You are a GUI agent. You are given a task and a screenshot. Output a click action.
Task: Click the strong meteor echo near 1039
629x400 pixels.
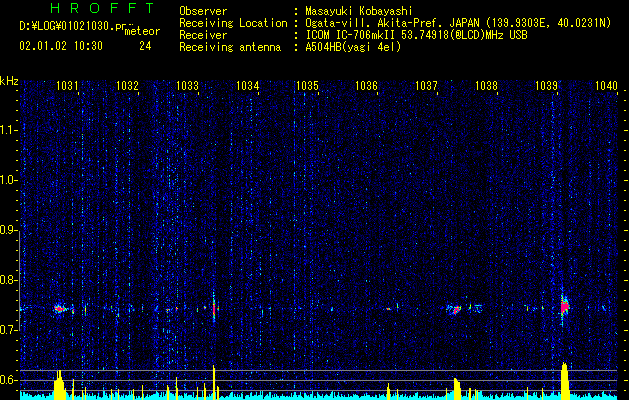565,307
